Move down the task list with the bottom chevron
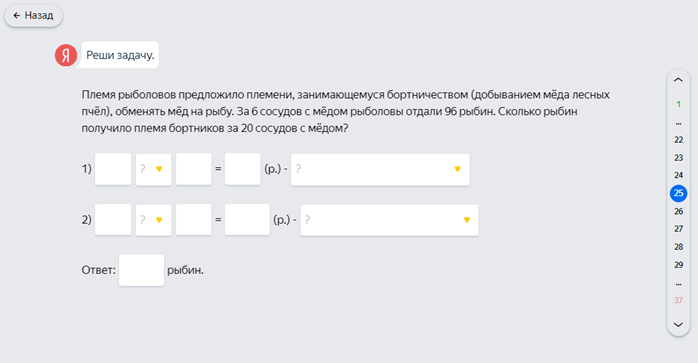The image size is (698, 363). point(678,325)
